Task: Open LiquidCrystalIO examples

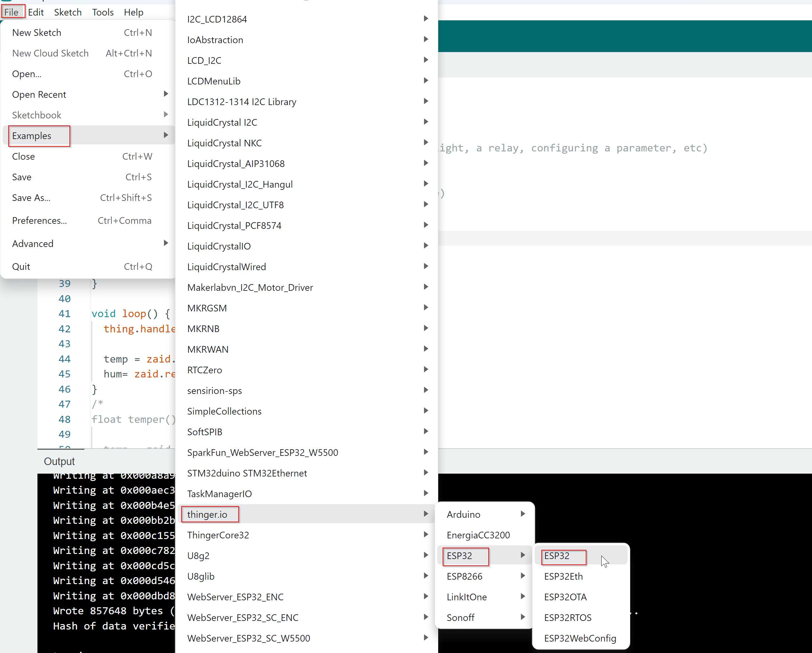Action: click(307, 246)
